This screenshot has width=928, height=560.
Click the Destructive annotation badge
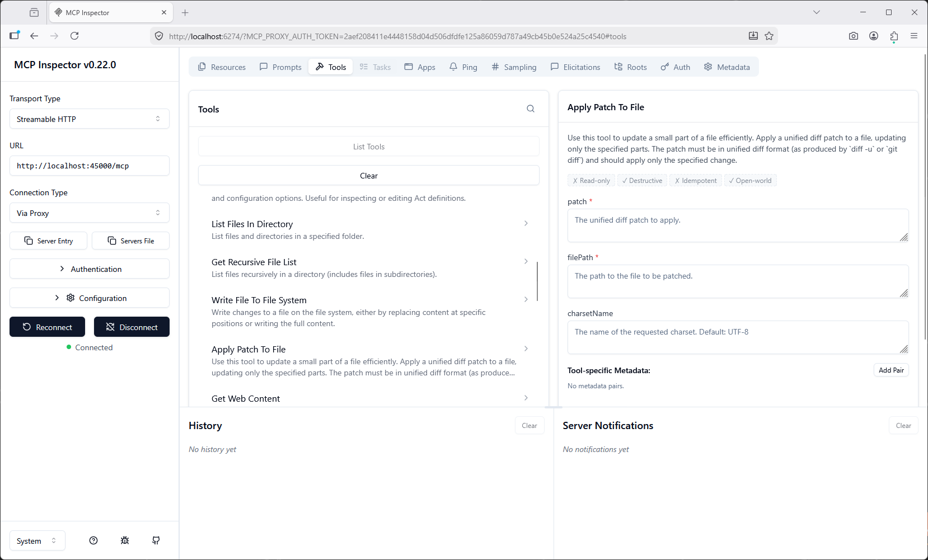point(642,180)
